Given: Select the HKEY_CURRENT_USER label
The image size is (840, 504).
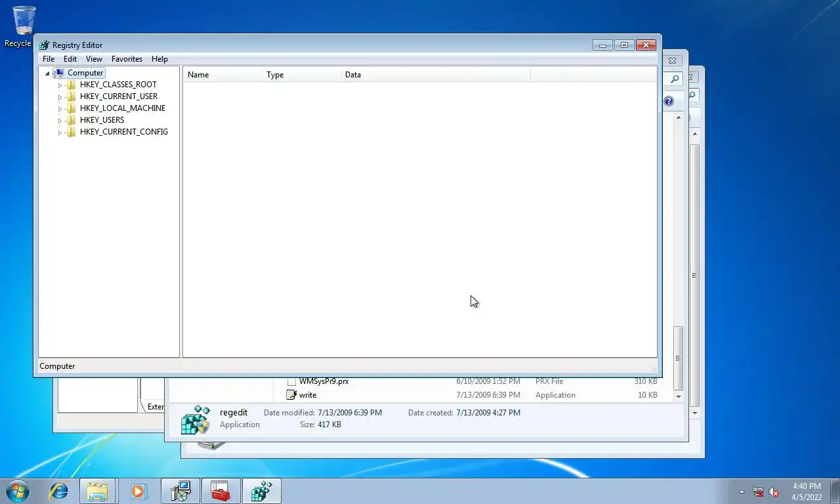Looking at the screenshot, I should click(119, 96).
